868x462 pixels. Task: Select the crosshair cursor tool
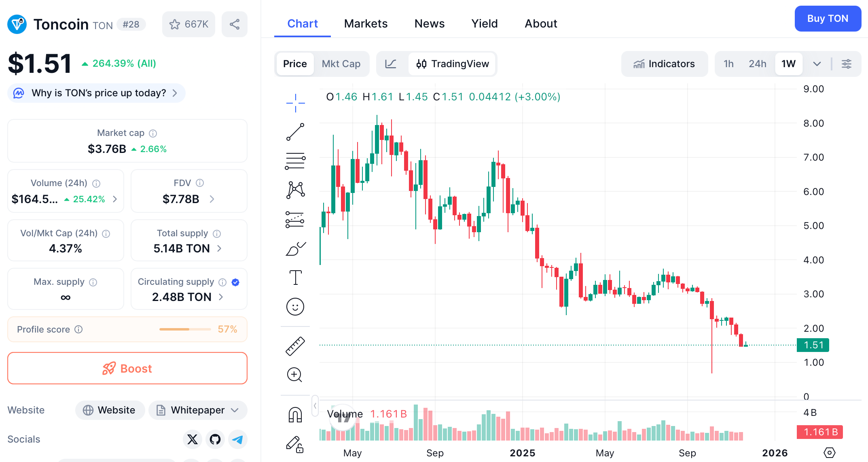point(295,103)
